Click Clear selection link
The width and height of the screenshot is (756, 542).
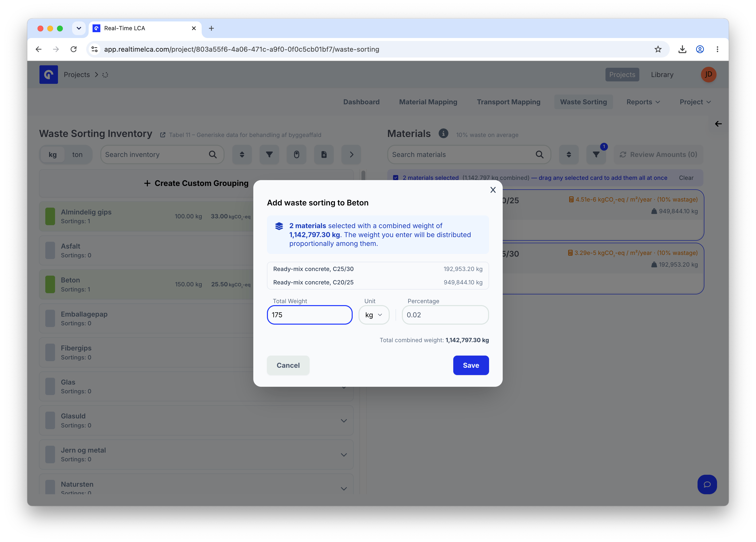(x=686, y=178)
